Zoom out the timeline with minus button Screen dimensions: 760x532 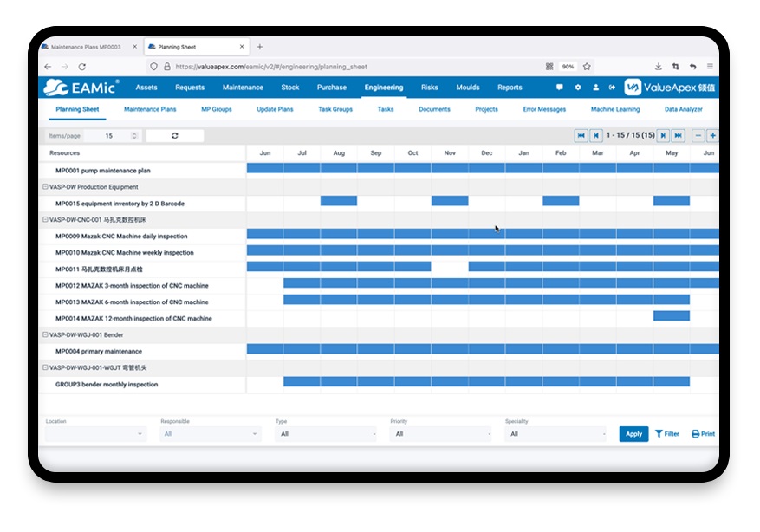698,135
